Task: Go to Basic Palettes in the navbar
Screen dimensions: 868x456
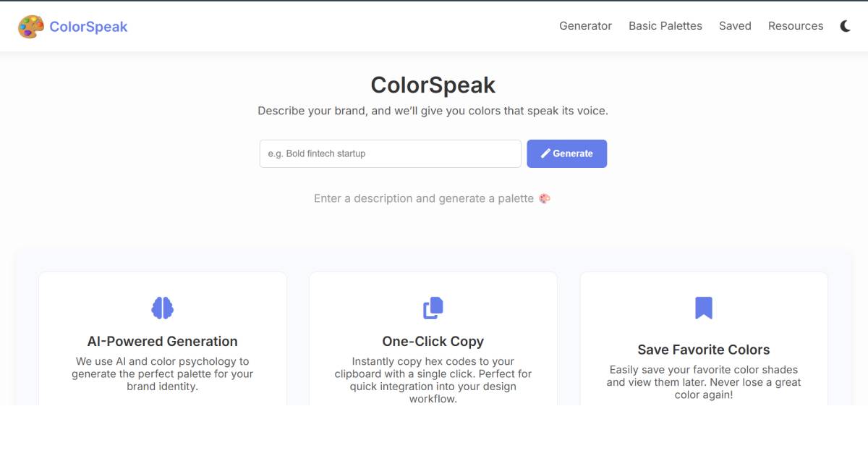Action: (x=665, y=26)
